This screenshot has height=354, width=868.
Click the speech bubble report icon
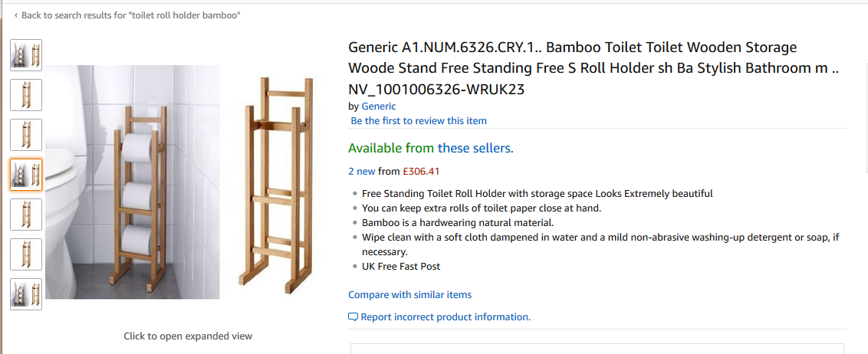[x=353, y=317]
